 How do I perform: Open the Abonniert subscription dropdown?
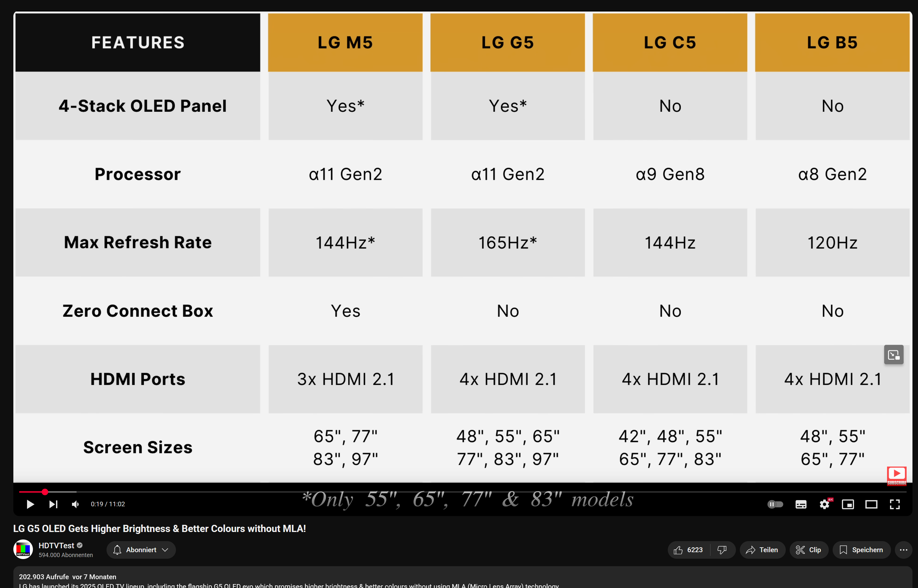pyautogui.click(x=141, y=550)
